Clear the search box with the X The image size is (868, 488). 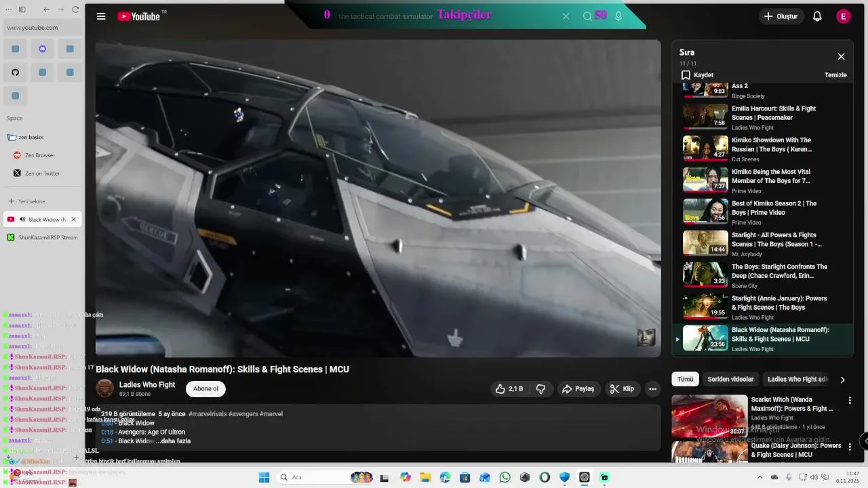coord(566,16)
